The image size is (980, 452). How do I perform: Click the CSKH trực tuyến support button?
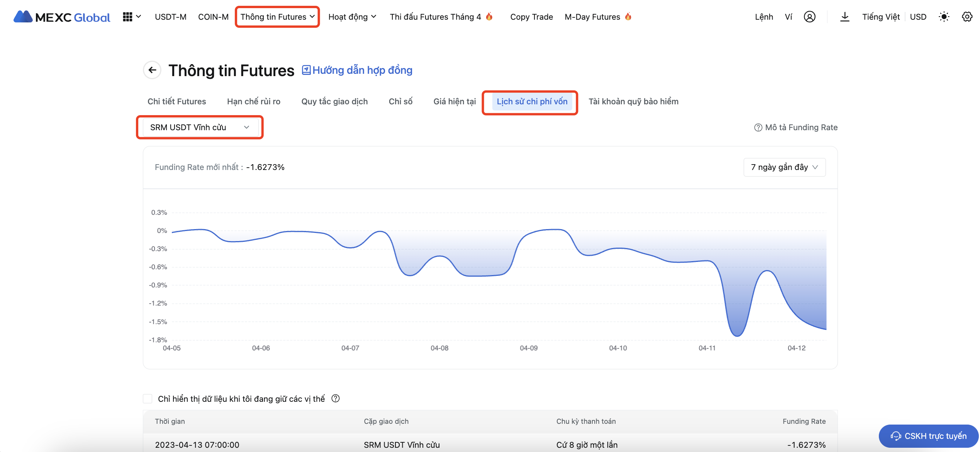tap(928, 436)
